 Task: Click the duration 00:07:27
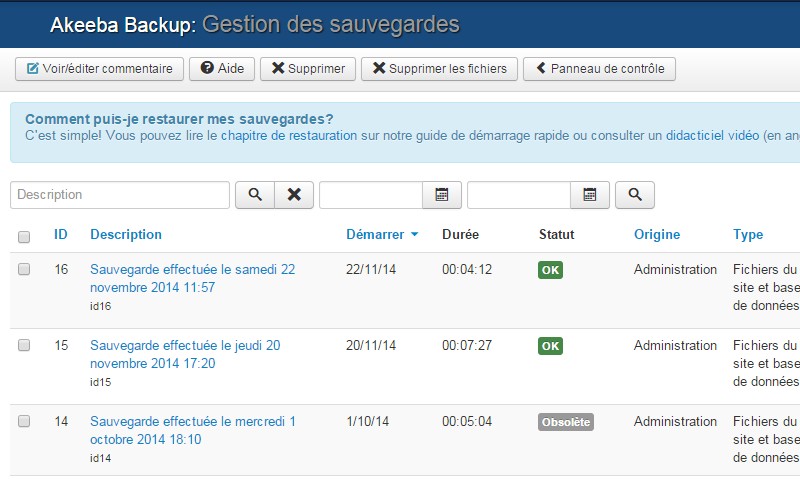[x=467, y=345]
